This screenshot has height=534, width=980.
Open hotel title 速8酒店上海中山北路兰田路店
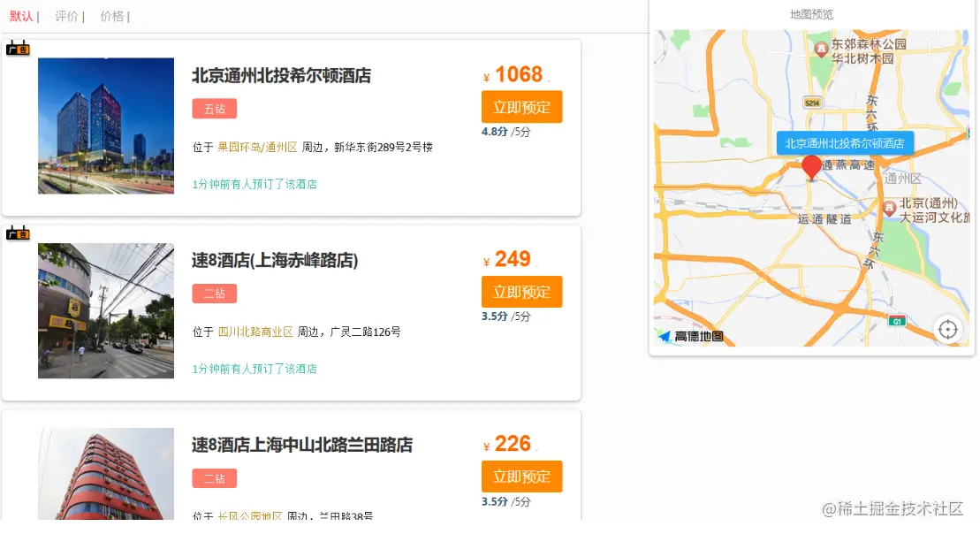(302, 446)
